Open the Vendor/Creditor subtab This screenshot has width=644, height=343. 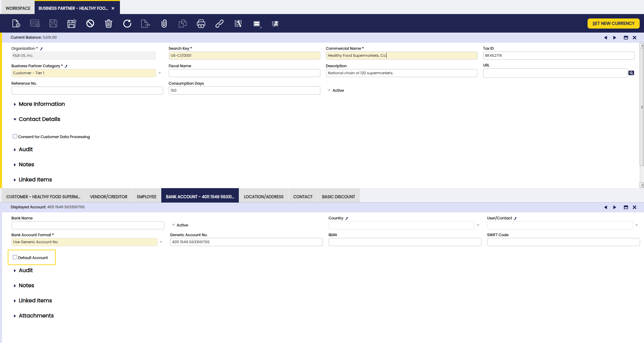109,197
